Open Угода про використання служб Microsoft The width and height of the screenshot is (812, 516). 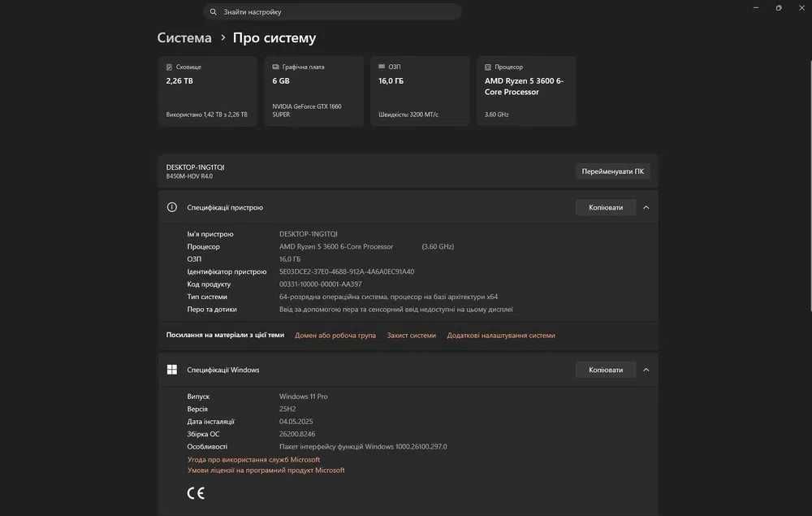pos(253,460)
